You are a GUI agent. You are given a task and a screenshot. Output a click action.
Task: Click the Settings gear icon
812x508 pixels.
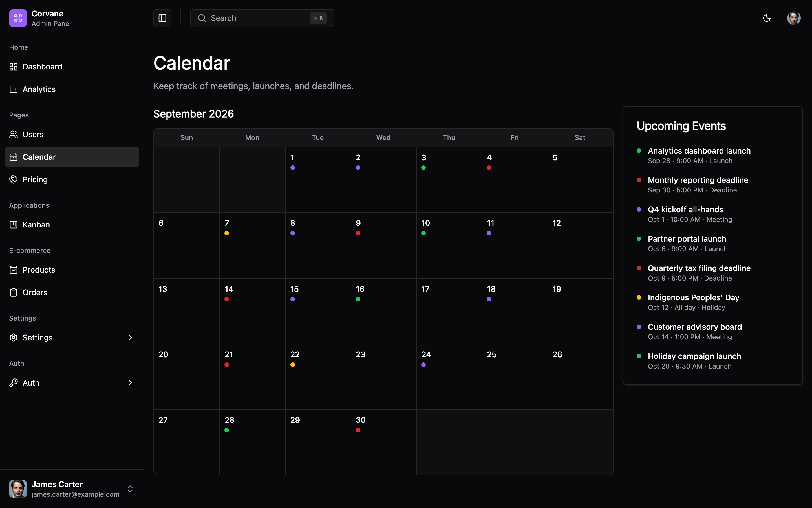14,338
